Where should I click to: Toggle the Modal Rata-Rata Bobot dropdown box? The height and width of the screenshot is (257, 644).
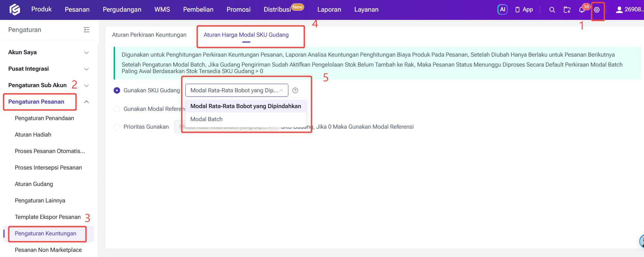[237, 90]
